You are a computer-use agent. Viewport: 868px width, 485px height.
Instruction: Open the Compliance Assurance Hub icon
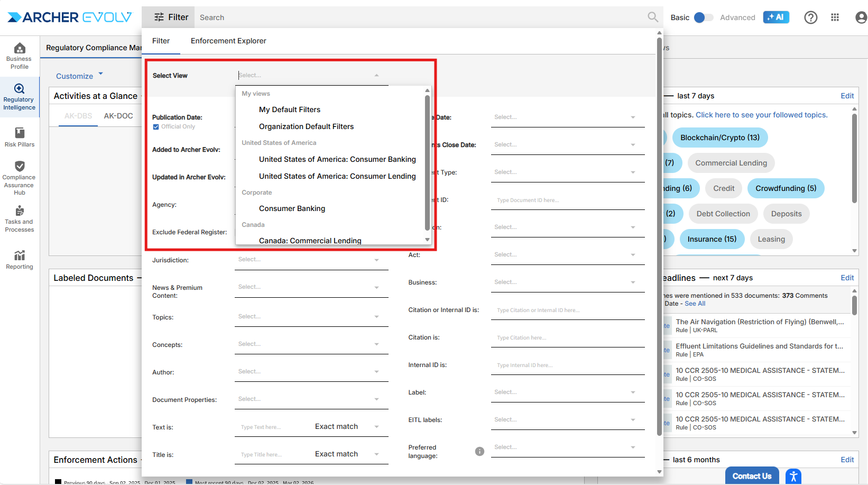[19, 178]
